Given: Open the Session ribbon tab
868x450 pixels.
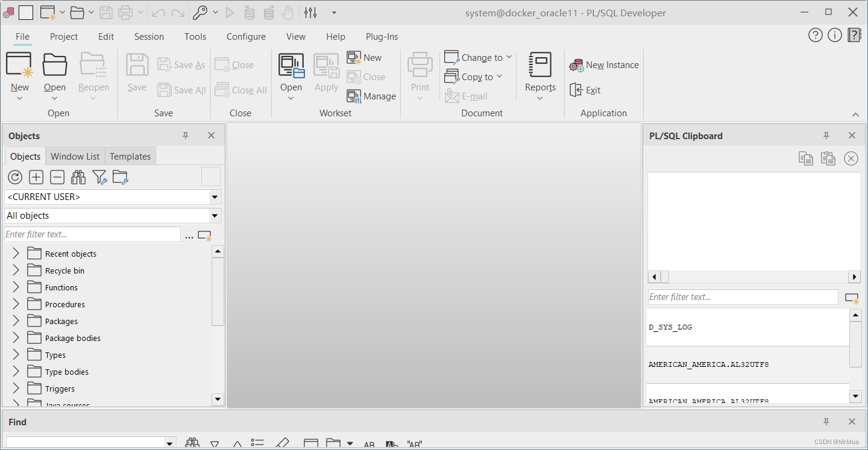Looking at the screenshot, I should tap(149, 37).
